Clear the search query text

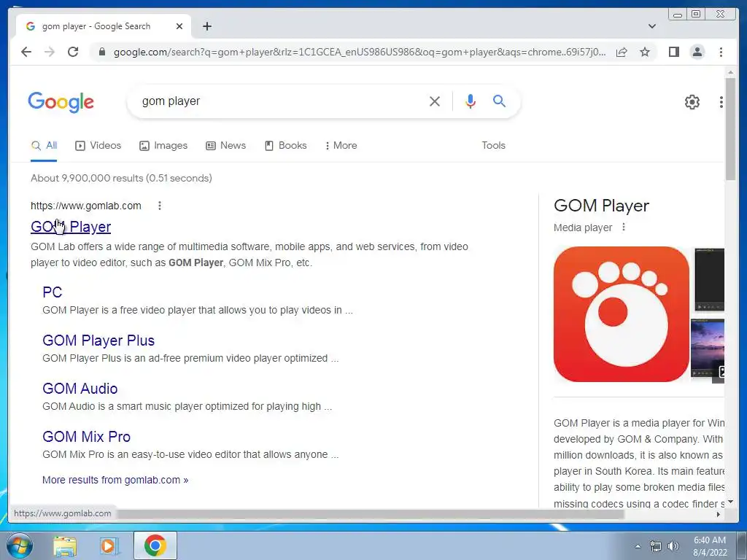point(435,101)
